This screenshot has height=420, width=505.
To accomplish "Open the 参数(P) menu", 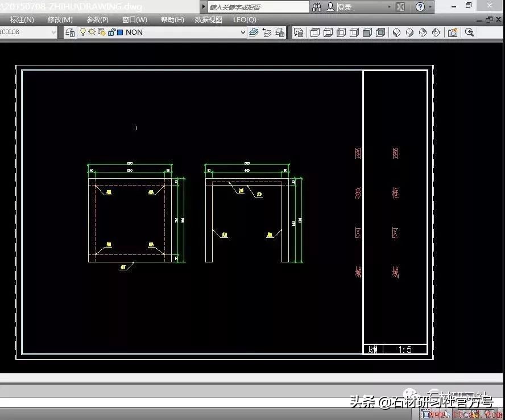I will click(x=98, y=20).
